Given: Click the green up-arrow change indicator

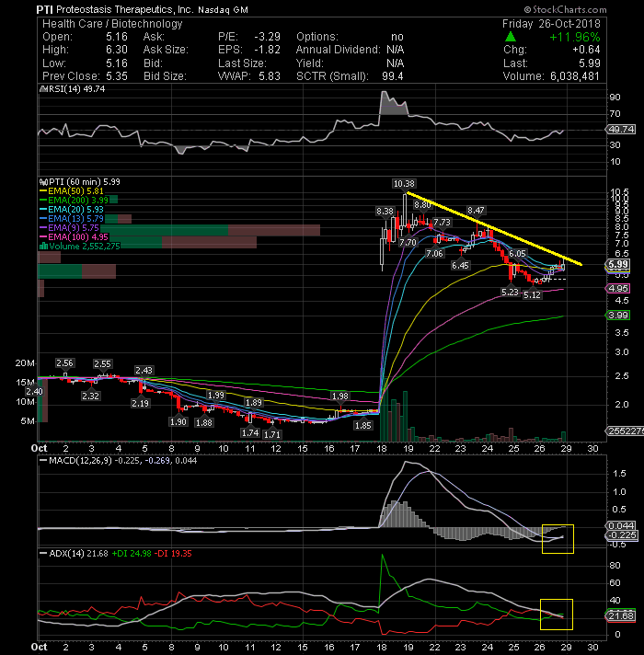Looking at the screenshot, I should coord(511,37).
